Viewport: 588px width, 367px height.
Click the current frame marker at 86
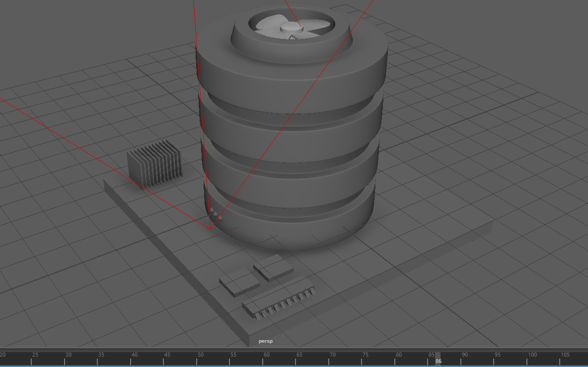(x=438, y=359)
